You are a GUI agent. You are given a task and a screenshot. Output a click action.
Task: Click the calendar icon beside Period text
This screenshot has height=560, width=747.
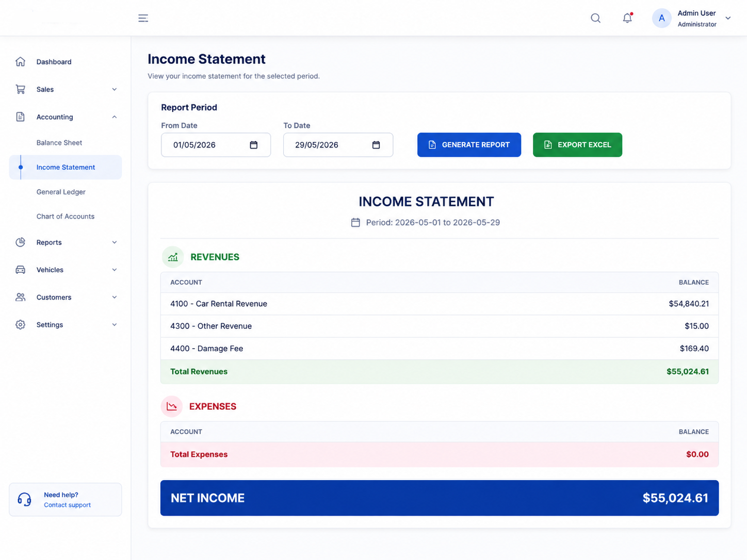[355, 223]
